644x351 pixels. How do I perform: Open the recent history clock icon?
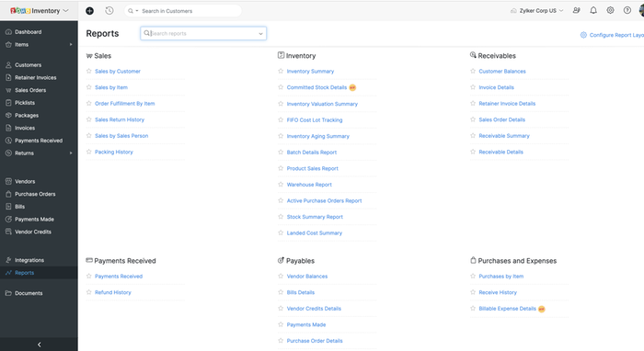click(x=109, y=11)
